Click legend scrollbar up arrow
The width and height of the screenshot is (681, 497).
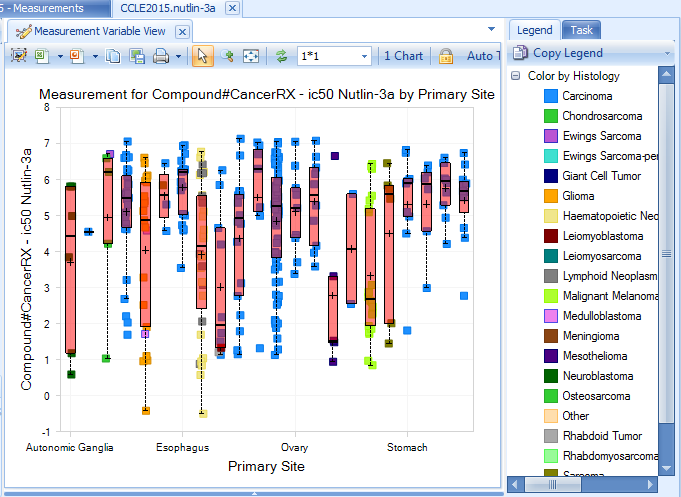click(666, 75)
